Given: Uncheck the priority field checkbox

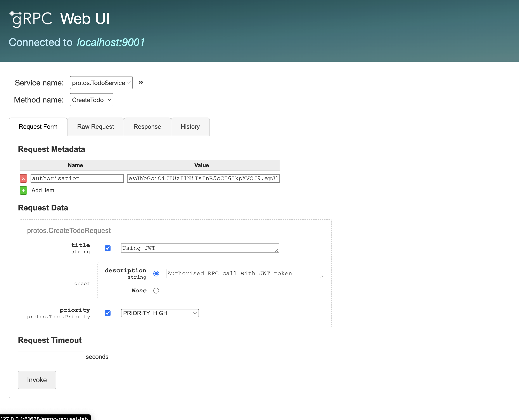Looking at the screenshot, I should 107,313.
